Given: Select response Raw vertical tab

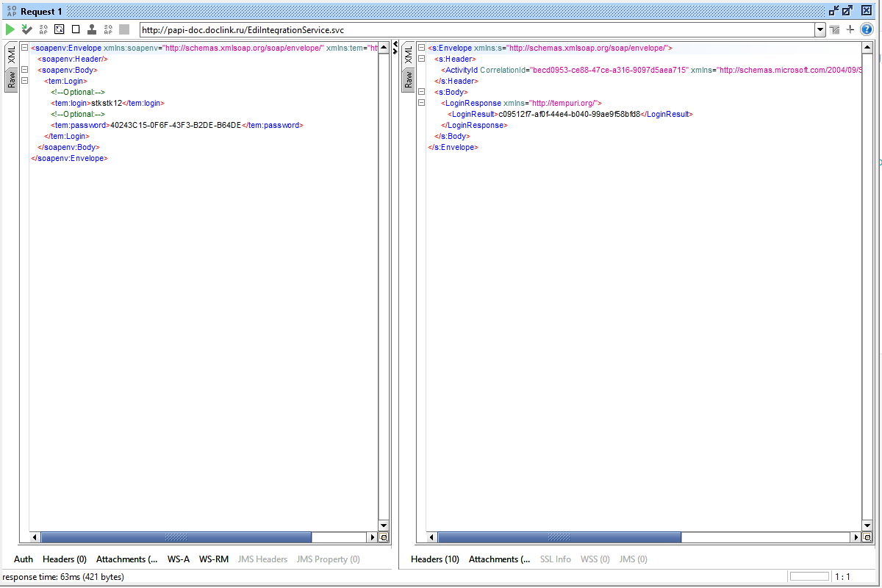Looking at the screenshot, I should pos(408,80).
